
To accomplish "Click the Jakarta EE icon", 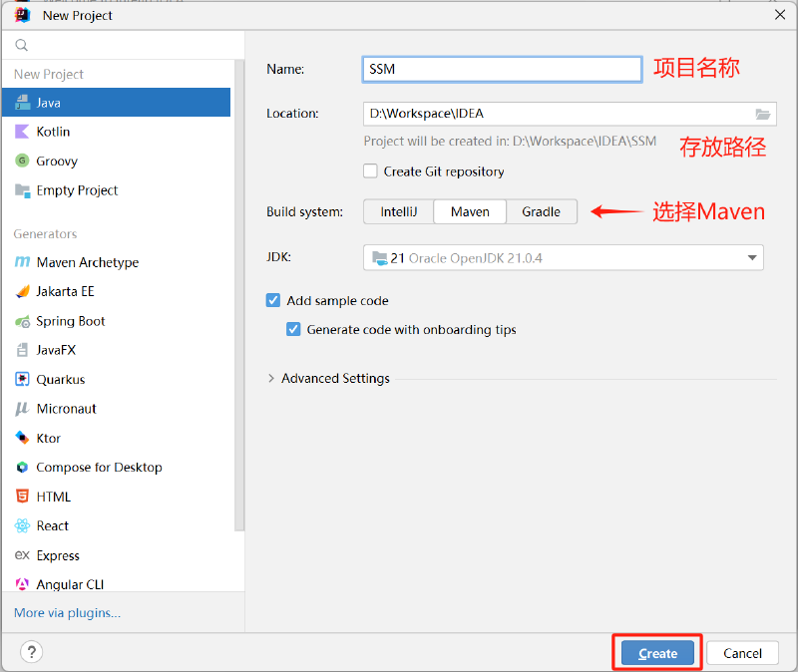I will tap(22, 291).
